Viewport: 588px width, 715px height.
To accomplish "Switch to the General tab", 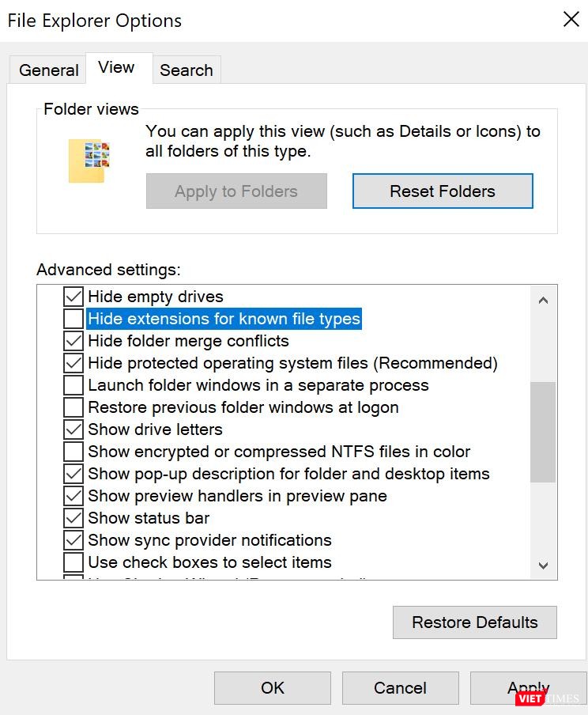I will (47, 70).
